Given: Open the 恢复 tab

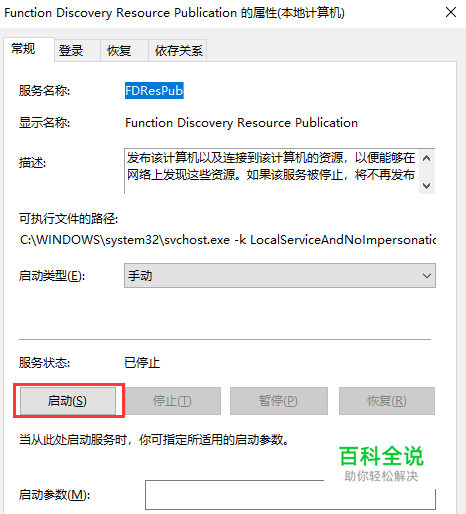Looking at the screenshot, I should [x=124, y=51].
